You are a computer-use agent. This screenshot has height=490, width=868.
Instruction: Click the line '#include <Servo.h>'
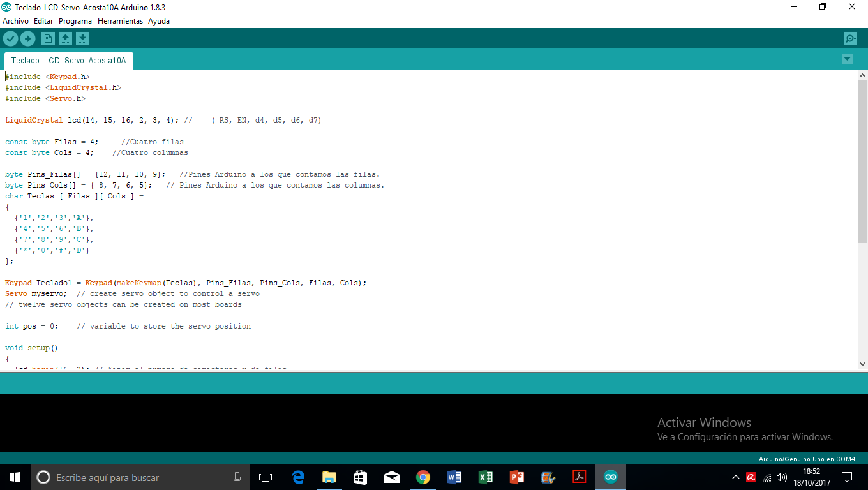(45, 98)
